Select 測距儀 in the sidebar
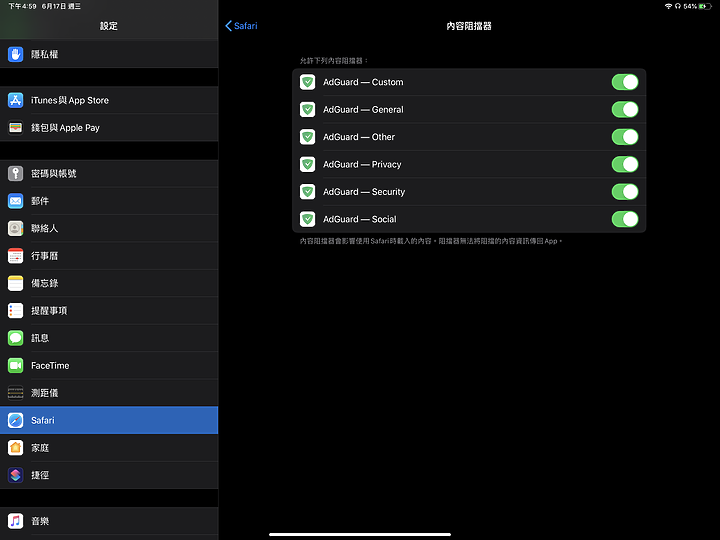Viewport: 720px width, 540px height. pos(109,393)
